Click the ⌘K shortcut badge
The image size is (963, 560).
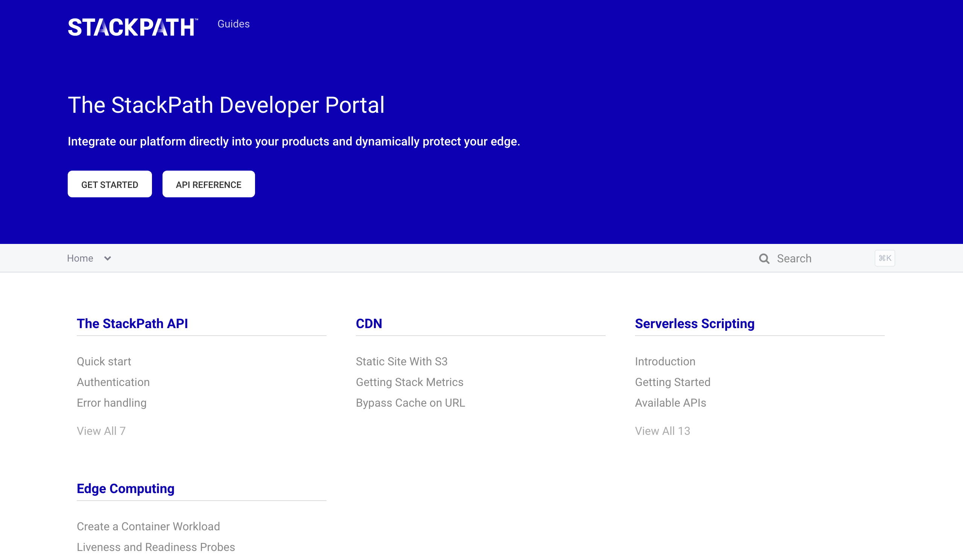885,258
